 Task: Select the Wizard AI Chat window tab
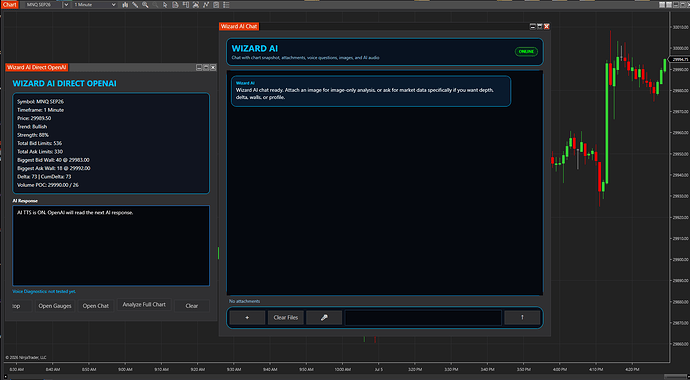[239, 26]
